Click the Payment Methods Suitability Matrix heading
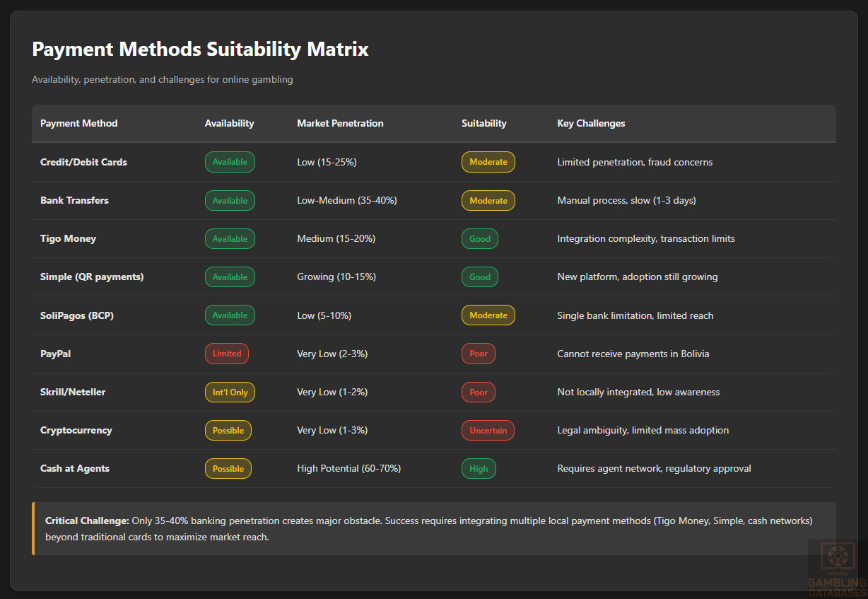The width and height of the screenshot is (868, 599). click(200, 50)
